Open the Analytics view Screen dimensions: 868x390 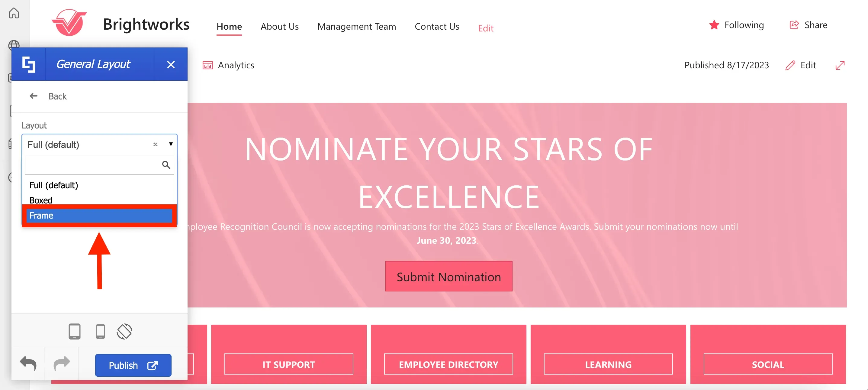coord(228,65)
